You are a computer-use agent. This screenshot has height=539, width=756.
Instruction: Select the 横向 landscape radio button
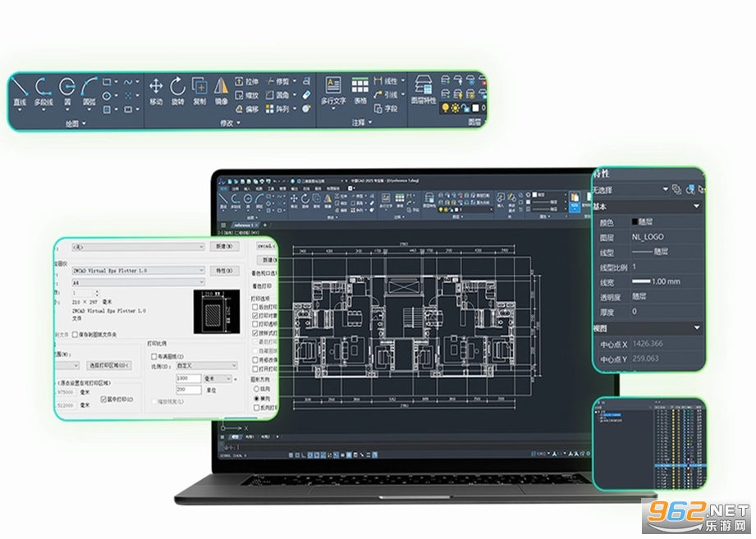coord(256,399)
